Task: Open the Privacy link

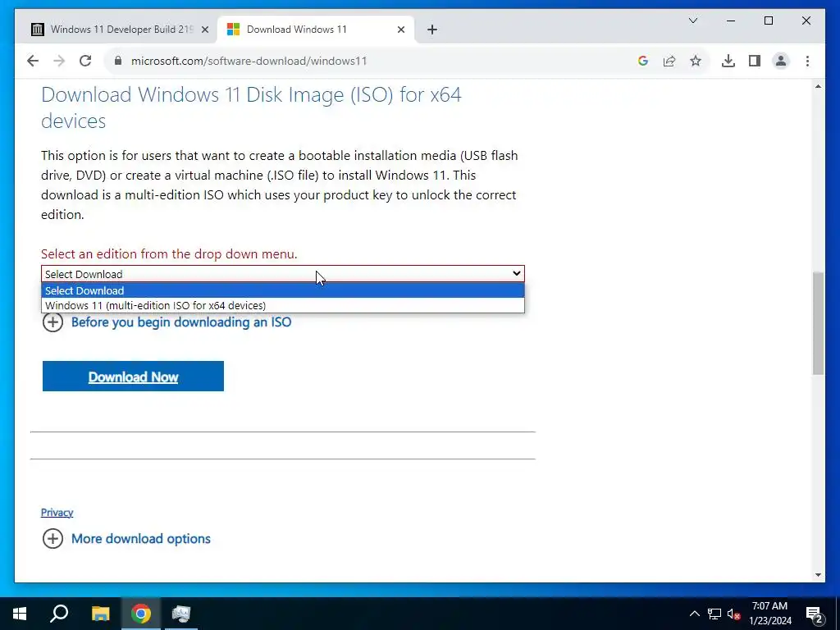Action: coord(57,512)
